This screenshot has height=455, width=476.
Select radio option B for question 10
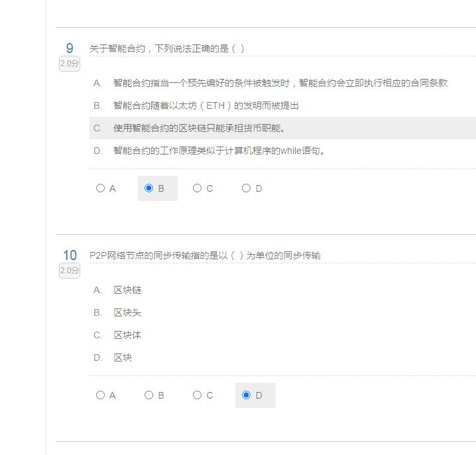click(149, 395)
